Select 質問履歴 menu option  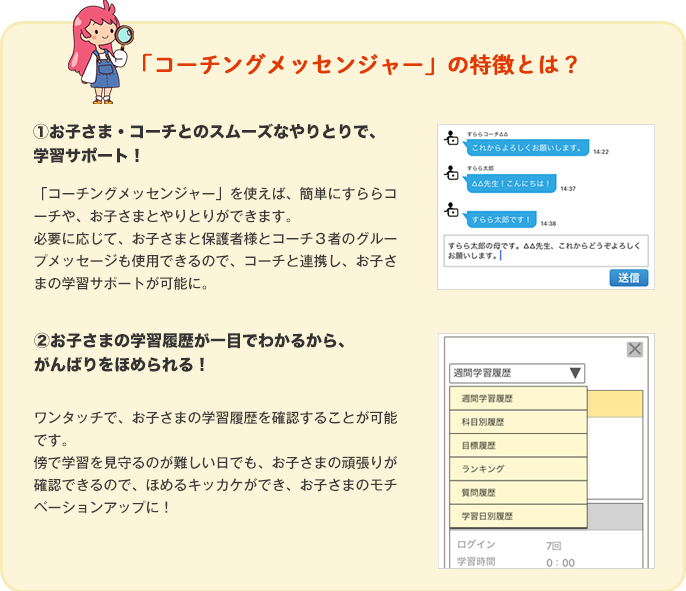click(x=518, y=493)
